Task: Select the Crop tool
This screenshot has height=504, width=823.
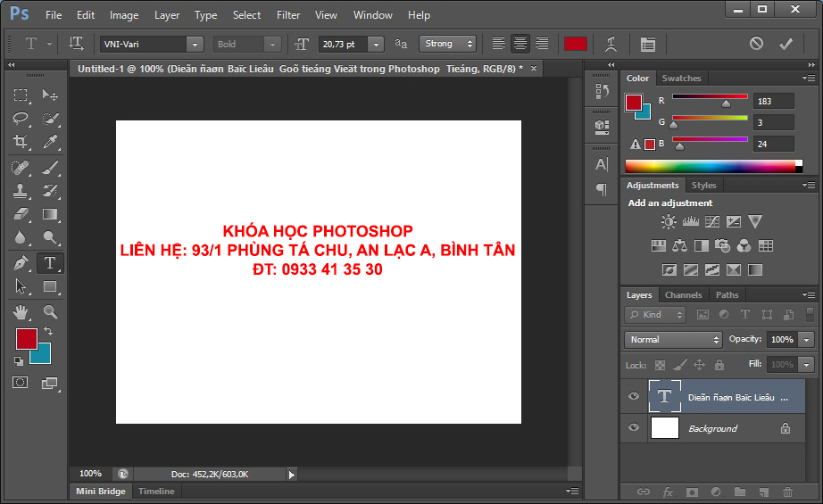Action: (x=21, y=142)
